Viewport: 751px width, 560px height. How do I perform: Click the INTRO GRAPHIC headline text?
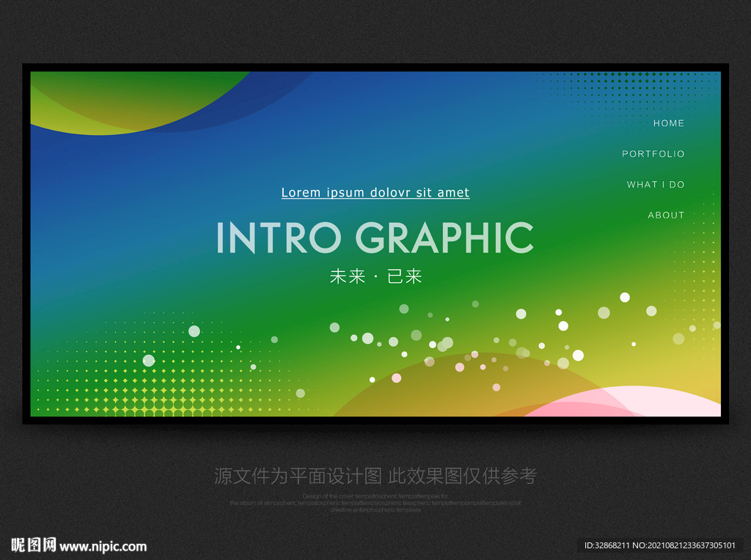point(375,237)
